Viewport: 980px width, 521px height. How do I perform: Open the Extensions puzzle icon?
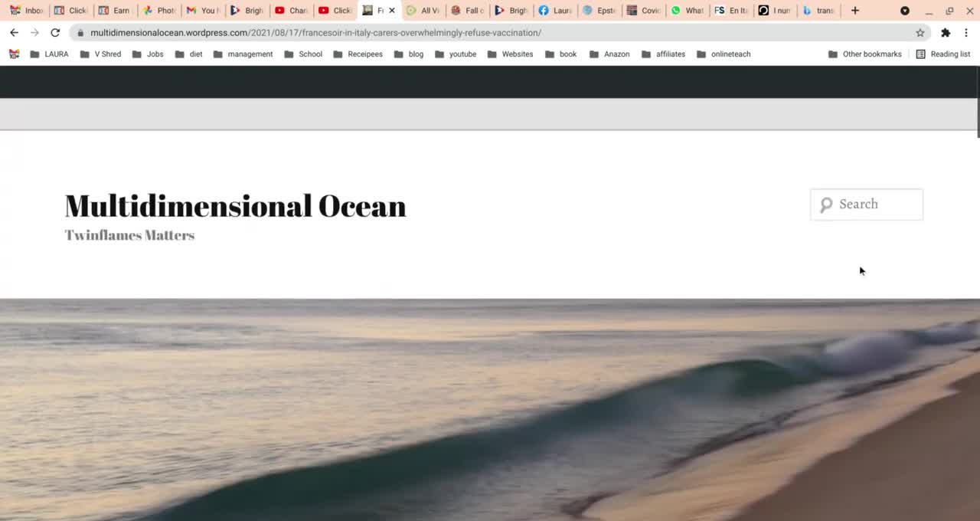pyautogui.click(x=946, y=33)
